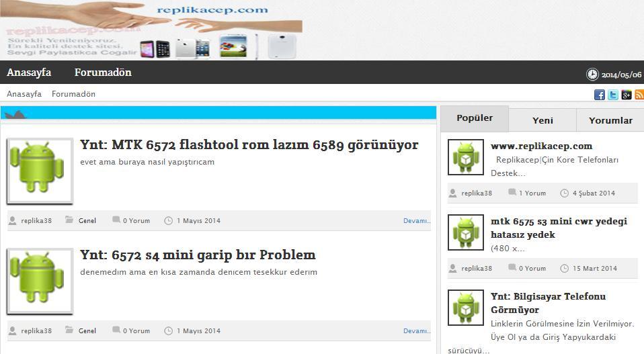644x354 pixels.
Task: Click the Facebook social icon
Action: (600, 95)
